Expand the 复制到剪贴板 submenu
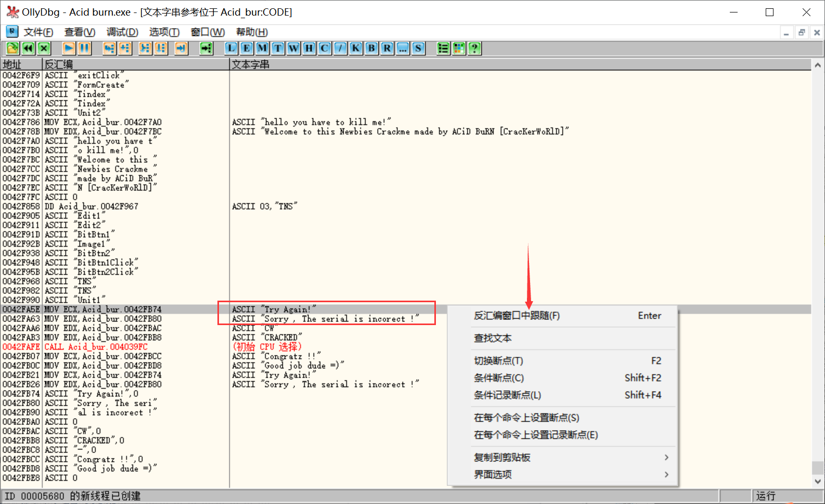The height and width of the screenshot is (504, 825). point(562,458)
